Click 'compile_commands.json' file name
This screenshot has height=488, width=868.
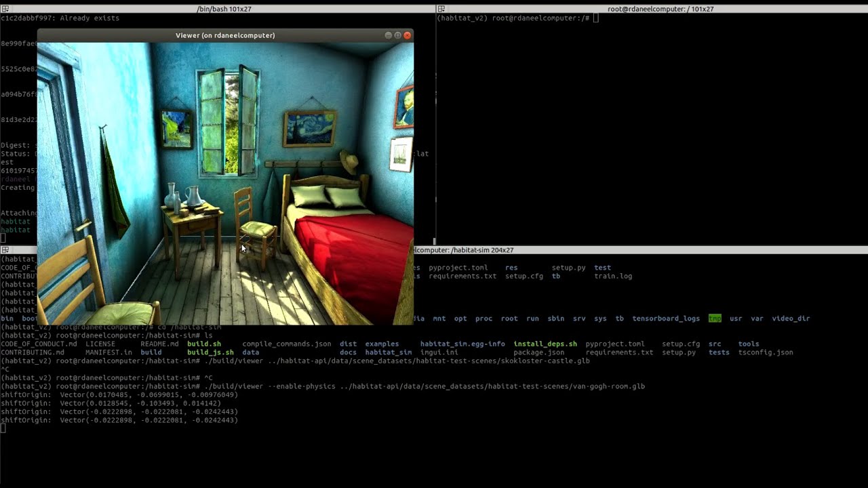point(287,344)
